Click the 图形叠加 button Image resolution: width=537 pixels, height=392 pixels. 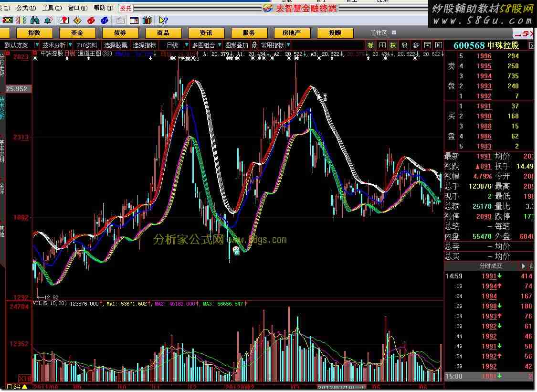coord(237,45)
